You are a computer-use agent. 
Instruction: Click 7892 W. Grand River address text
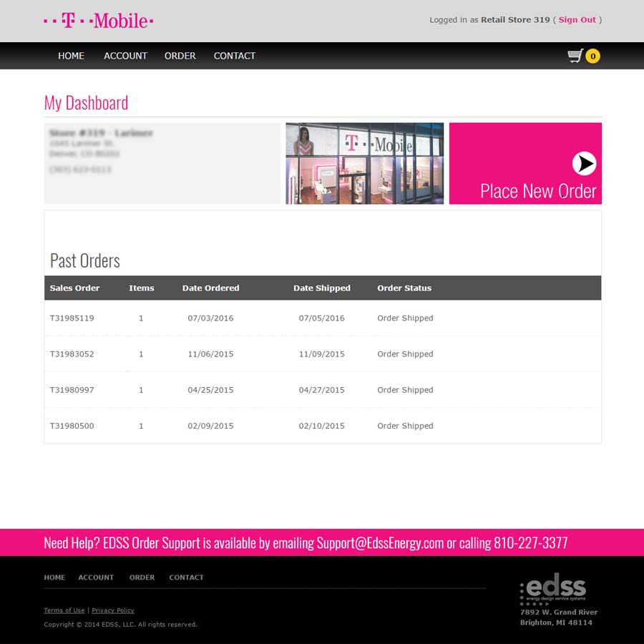(x=559, y=612)
